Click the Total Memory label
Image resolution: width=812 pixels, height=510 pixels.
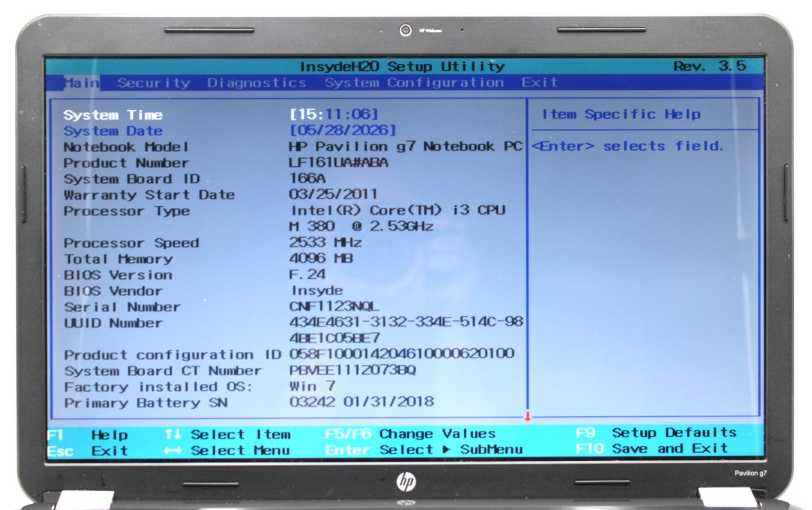coord(119,259)
